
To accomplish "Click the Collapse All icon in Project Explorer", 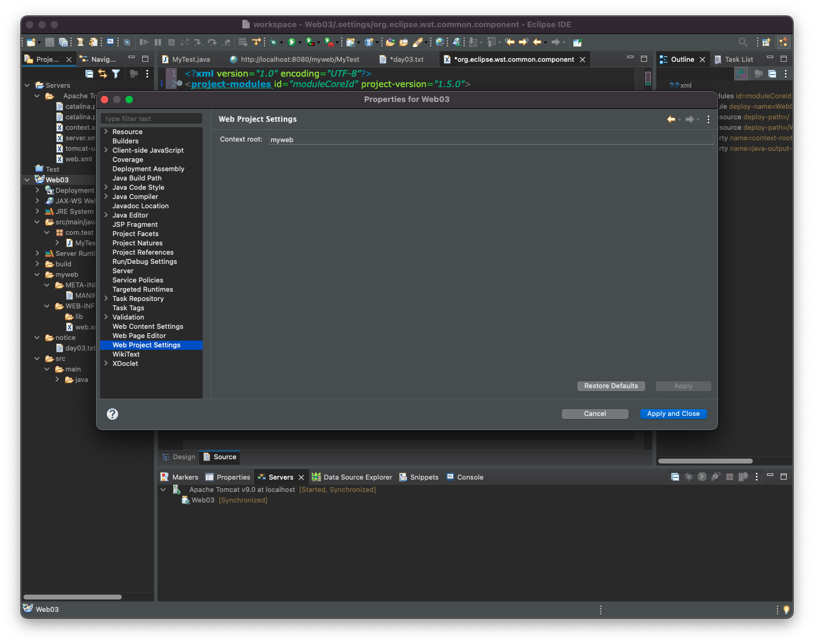I will (x=89, y=74).
